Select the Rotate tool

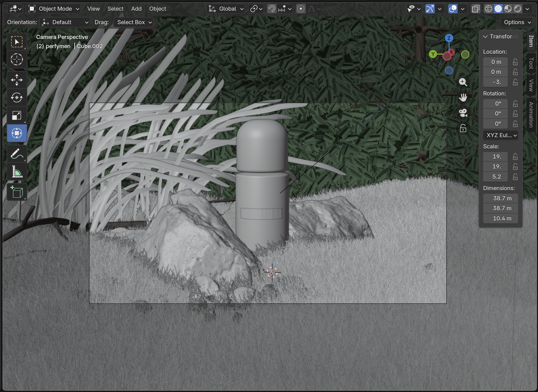click(17, 97)
